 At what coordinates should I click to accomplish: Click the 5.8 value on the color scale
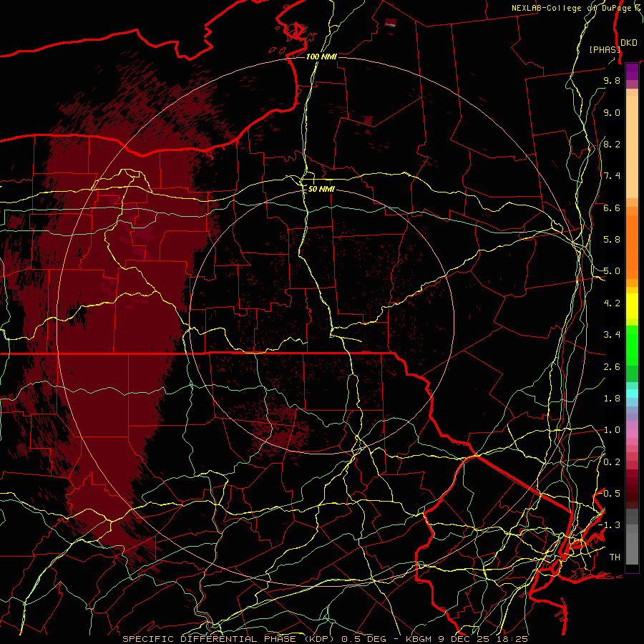pos(612,240)
